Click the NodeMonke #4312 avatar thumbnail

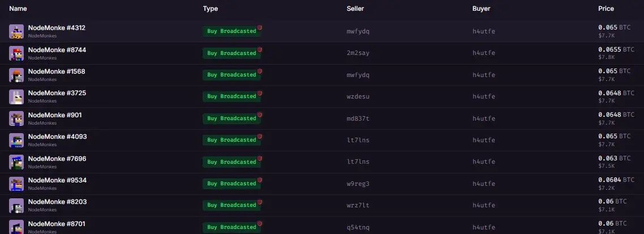[16, 32]
